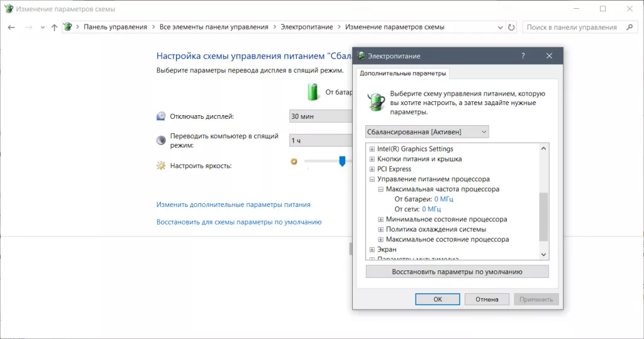Expand the Экран node
The image size is (644, 339).
point(372,250)
